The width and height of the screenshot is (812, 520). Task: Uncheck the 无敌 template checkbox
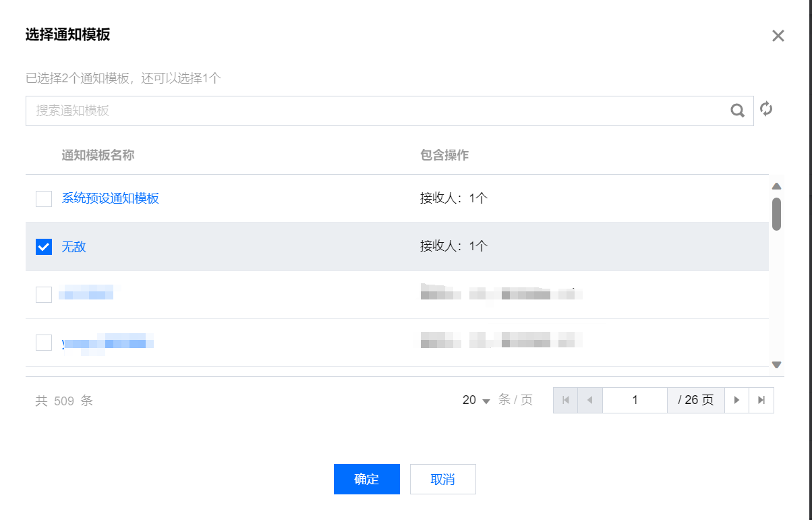pyautogui.click(x=44, y=247)
